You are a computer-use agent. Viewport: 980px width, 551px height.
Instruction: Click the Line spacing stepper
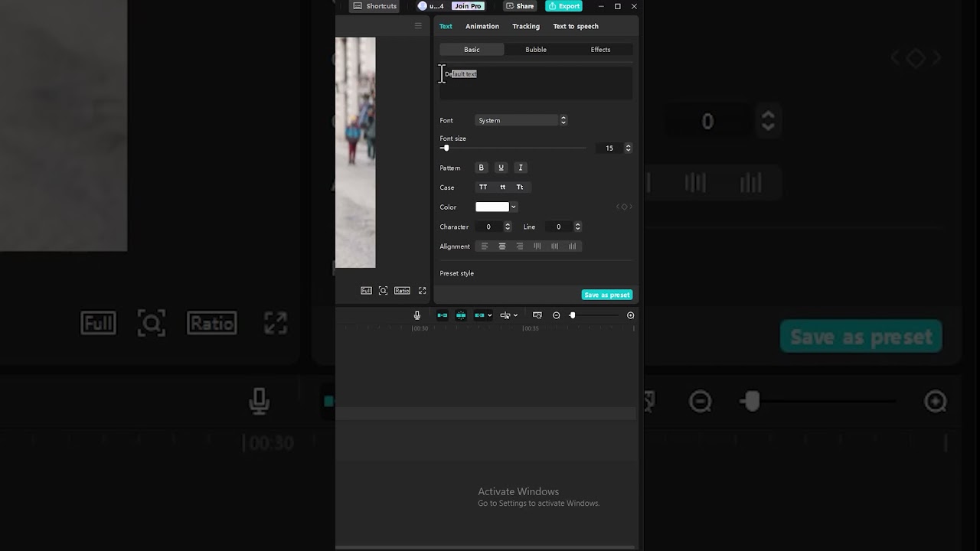[x=578, y=227]
